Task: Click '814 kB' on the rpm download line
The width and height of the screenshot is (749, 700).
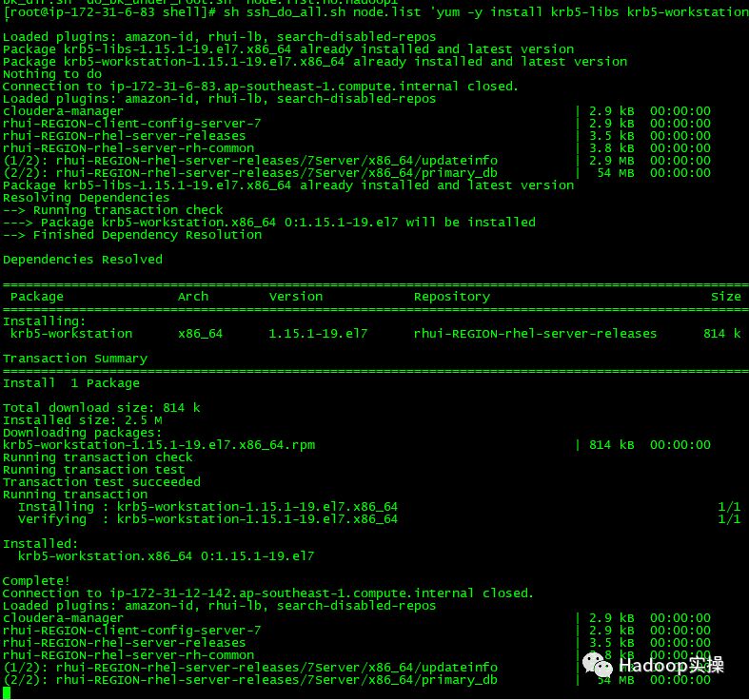Action: [611, 445]
